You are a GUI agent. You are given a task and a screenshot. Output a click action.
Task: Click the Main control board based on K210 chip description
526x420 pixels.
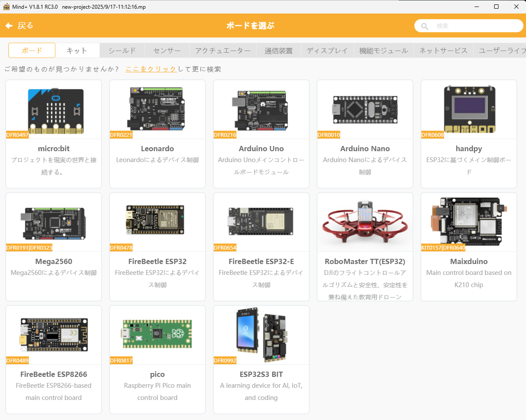click(469, 279)
